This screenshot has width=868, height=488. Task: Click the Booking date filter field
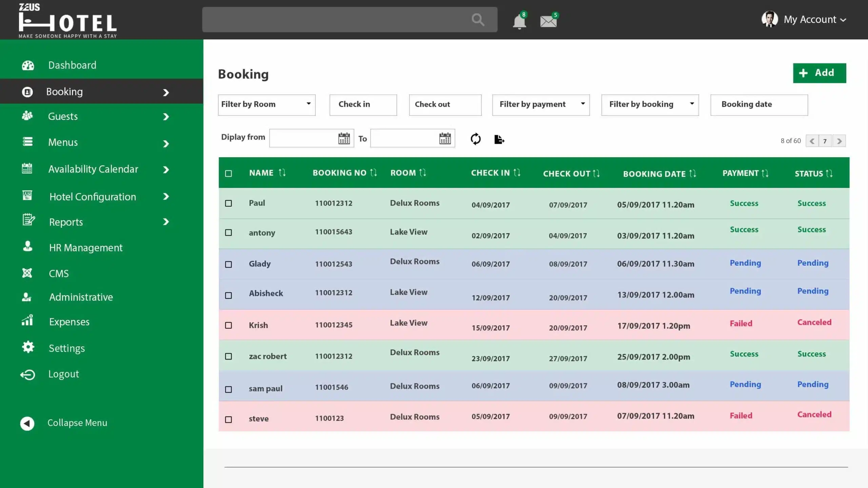[x=759, y=105]
